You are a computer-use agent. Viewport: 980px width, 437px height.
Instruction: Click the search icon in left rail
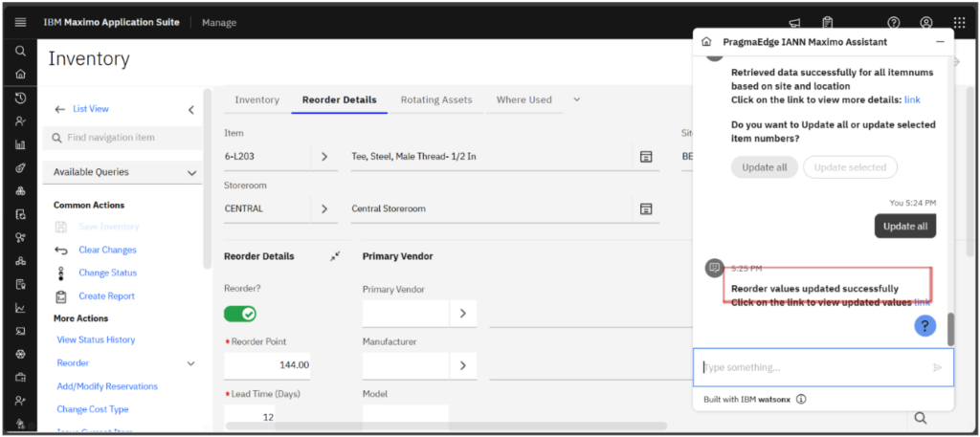coord(20,52)
